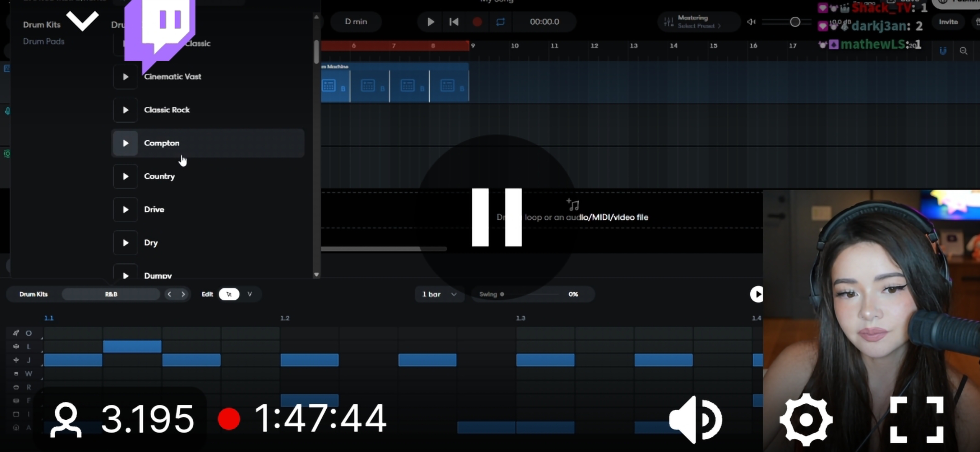Click the R row drum instrument icon

coord(16,387)
